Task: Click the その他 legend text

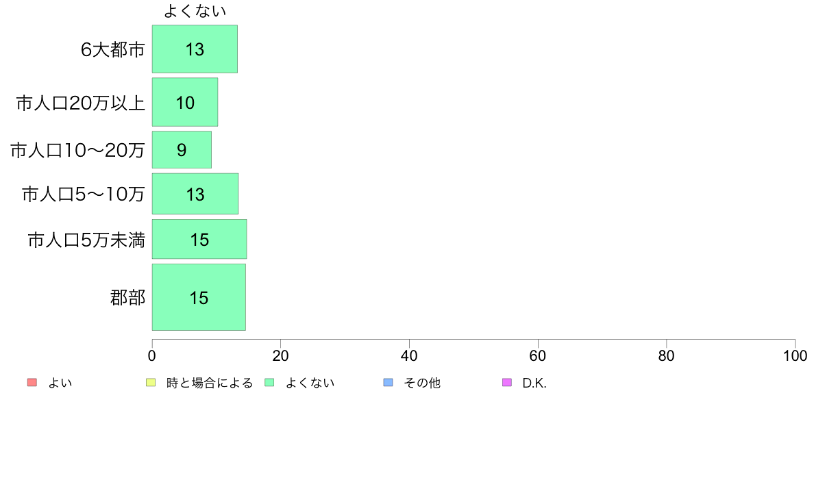Action: point(422,383)
